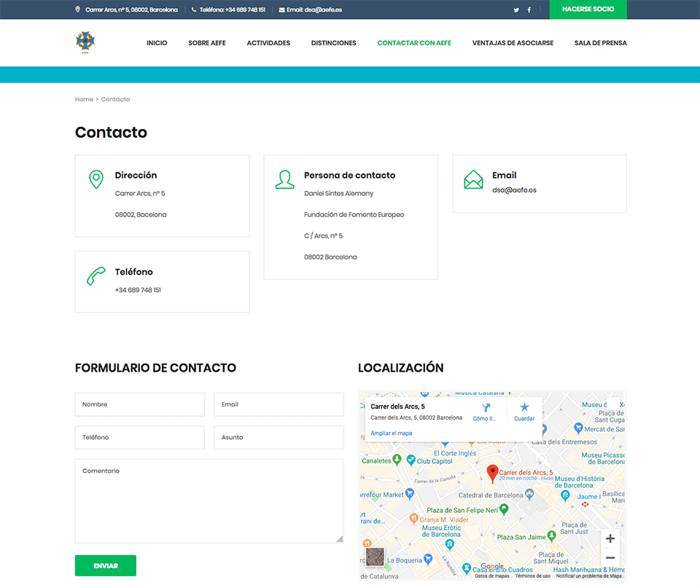Open the Sala de Prensa menu
The width and height of the screenshot is (700, 588).
click(600, 43)
